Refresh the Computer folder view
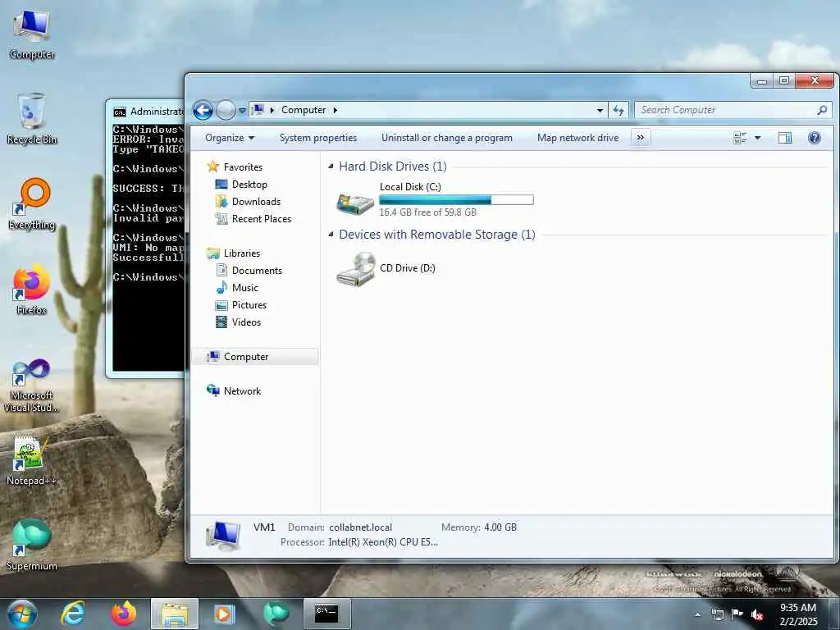 click(x=619, y=110)
